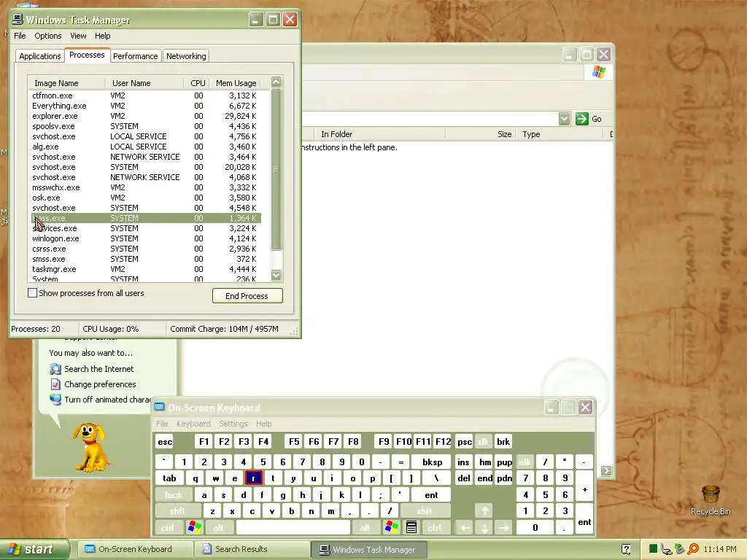Screen dimensions: 747x560
Task: Select the csrss.exe process row
Action: click(x=144, y=249)
